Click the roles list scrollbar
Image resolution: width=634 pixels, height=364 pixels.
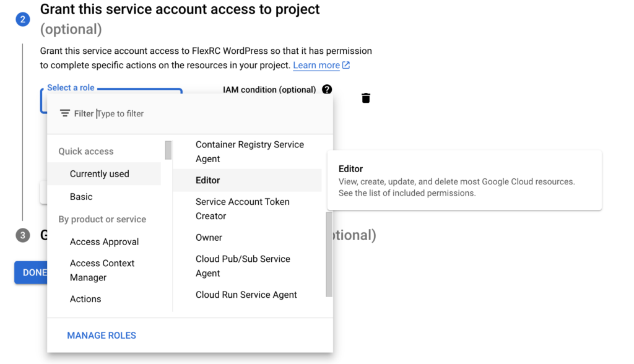[329, 254]
